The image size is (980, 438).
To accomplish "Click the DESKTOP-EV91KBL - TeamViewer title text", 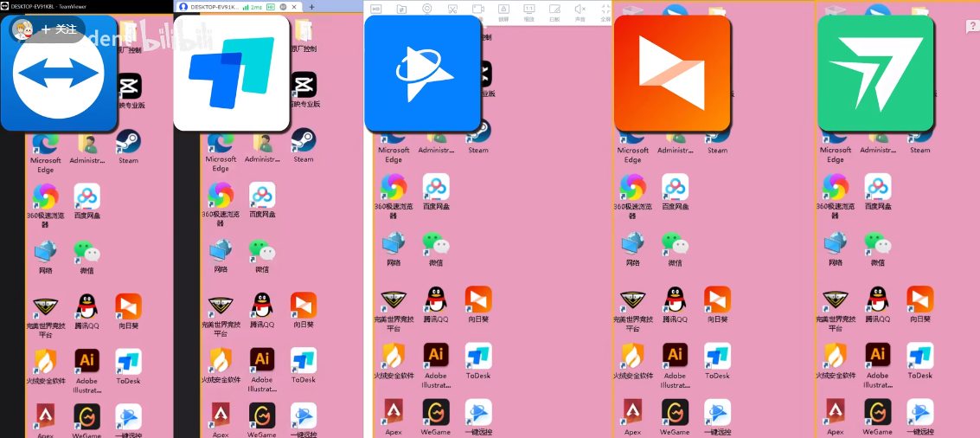I will (x=48, y=6).
